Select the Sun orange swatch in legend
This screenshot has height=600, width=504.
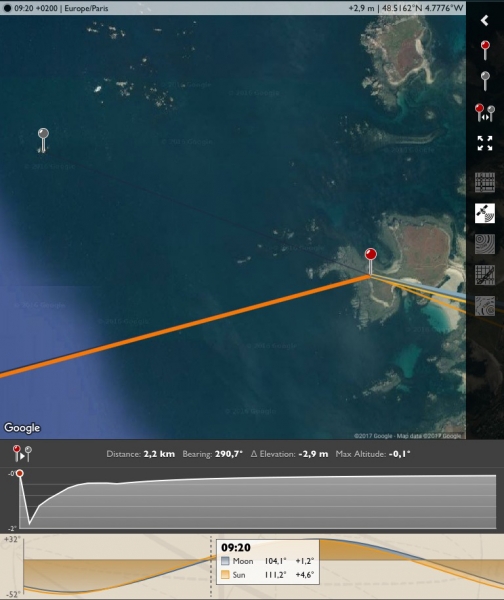(x=225, y=574)
